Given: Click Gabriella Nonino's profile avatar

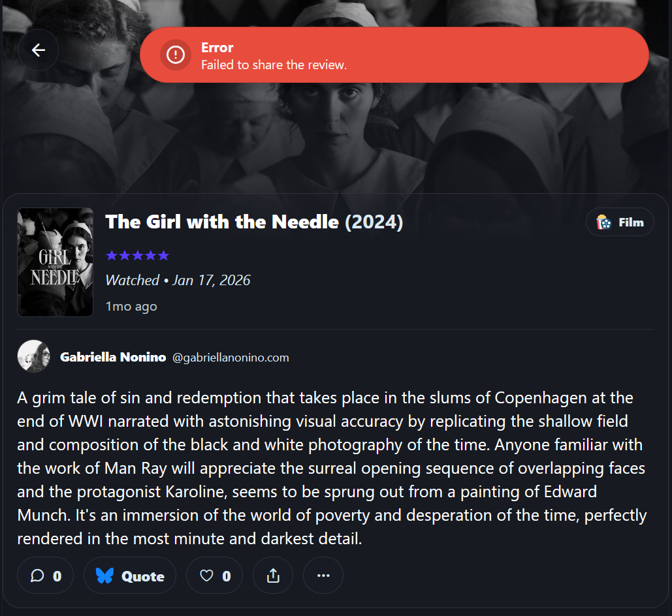Looking at the screenshot, I should tap(33, 356).
